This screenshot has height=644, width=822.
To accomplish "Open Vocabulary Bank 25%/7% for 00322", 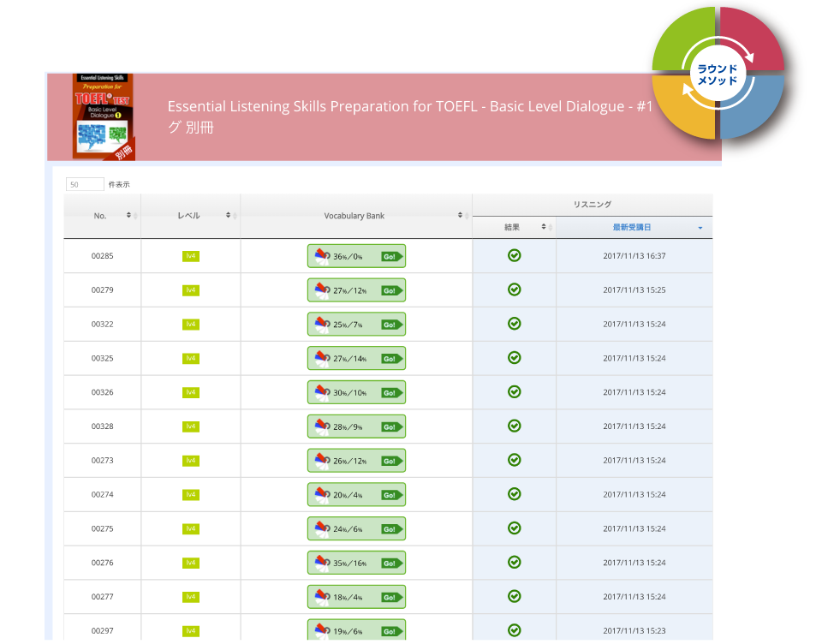I will (356, 325).
